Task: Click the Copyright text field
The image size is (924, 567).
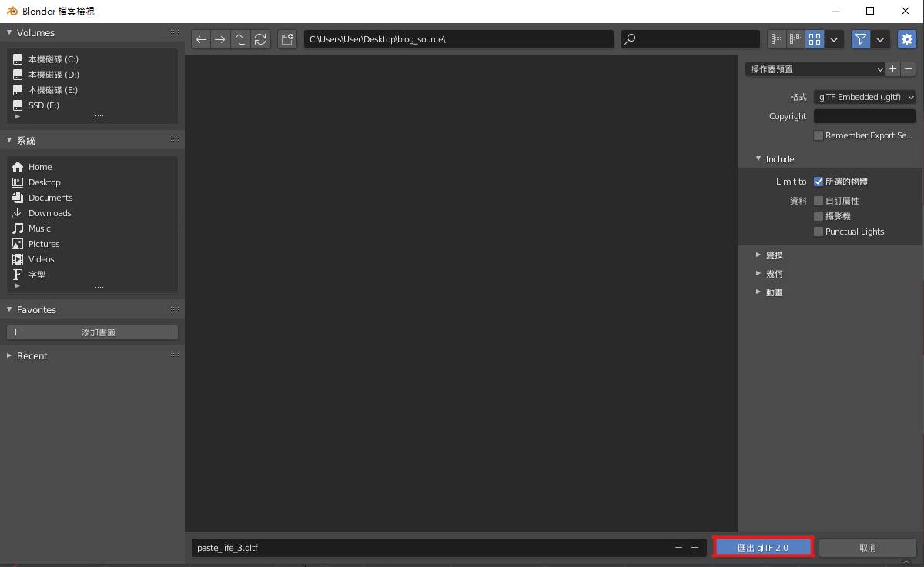Action: [x=865, y=116]
